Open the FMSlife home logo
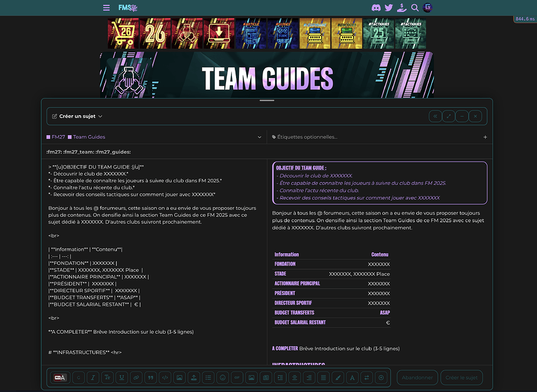This screenshot has width=537, height=392. (x=127, y=8)
